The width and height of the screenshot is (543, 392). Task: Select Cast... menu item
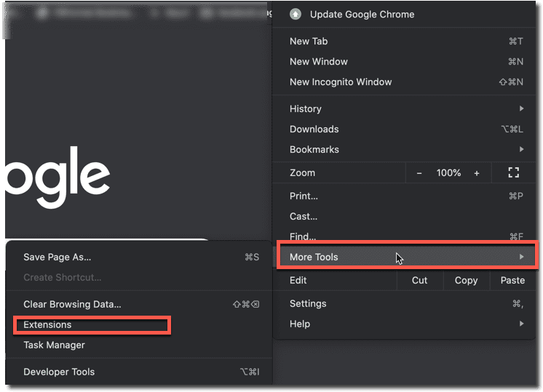click(x=404, y=217)
